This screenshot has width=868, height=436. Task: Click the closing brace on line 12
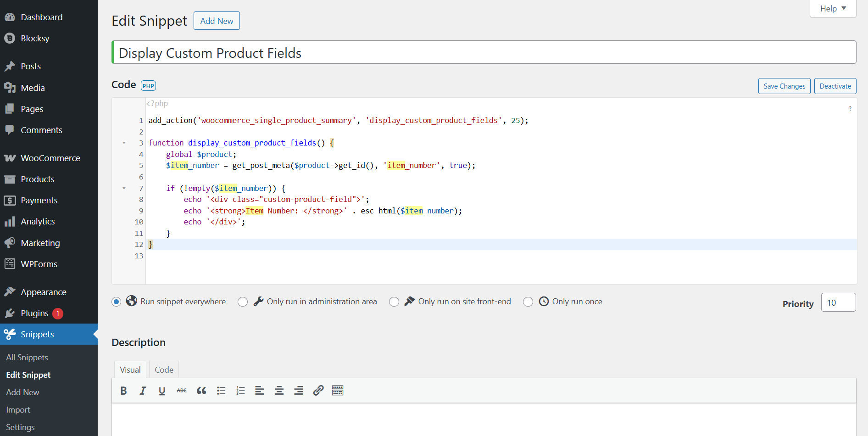coord(150,244)
